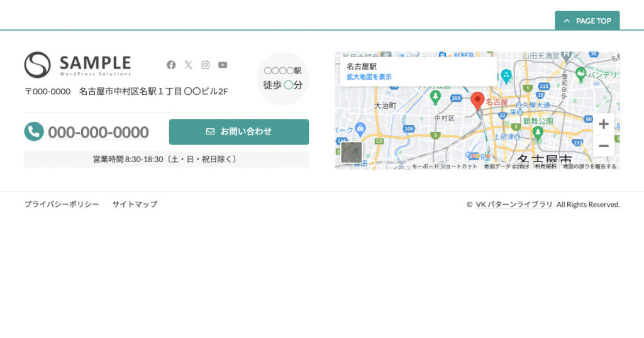
Task: Zoom out the map with minus button
Action: [603, 146]
